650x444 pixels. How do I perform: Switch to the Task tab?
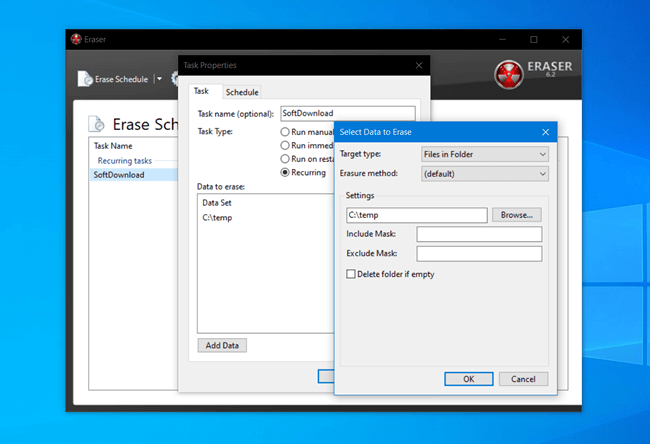pos(201,91)
